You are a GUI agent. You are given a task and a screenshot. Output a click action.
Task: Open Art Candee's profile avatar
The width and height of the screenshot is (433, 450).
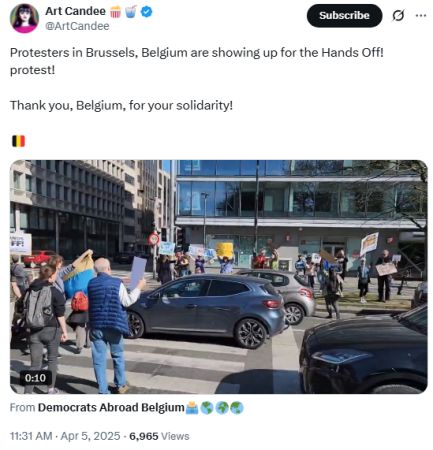(24, 18)
